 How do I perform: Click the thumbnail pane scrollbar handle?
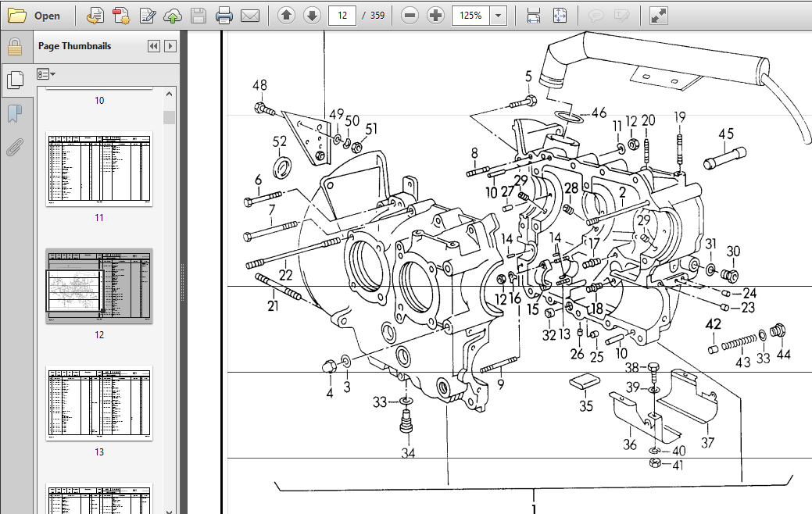point(170,117)
